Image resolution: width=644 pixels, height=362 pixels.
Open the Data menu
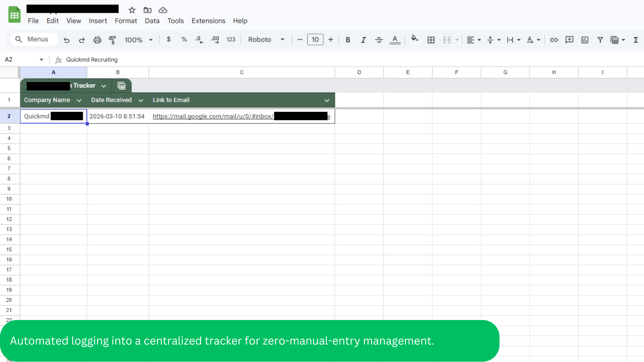152,21
